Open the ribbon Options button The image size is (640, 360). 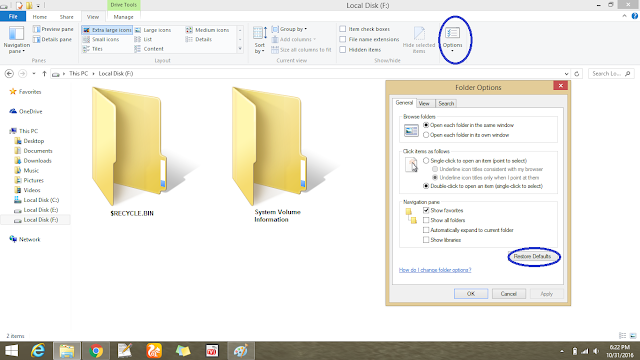click(452, 40)
